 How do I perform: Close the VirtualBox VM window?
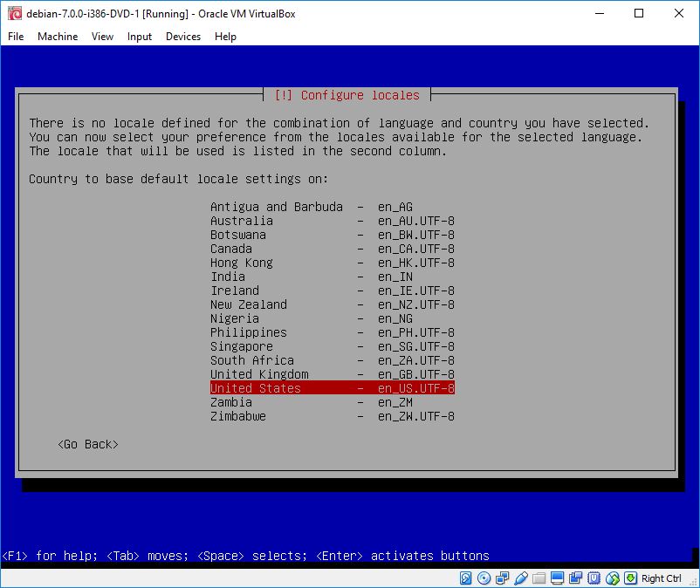pyautogui.click(x=678, y=13)
